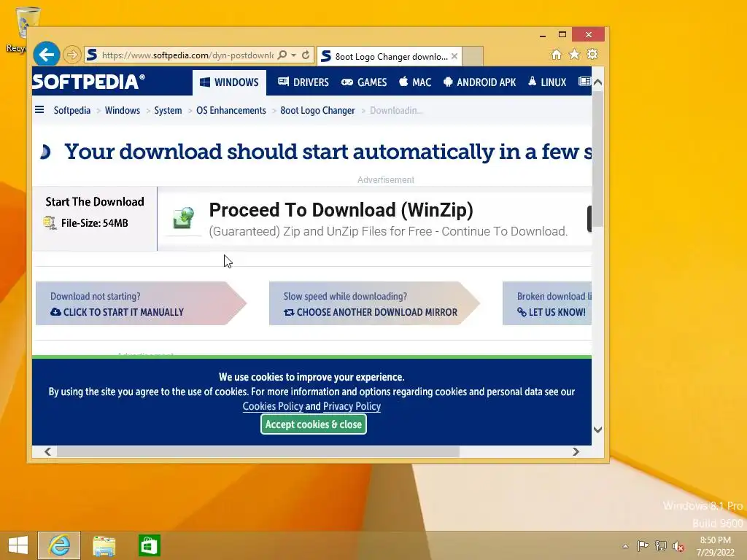Click to start it manually download link
The width and height of the screenshot is (747, 560).
coord(117,312)
